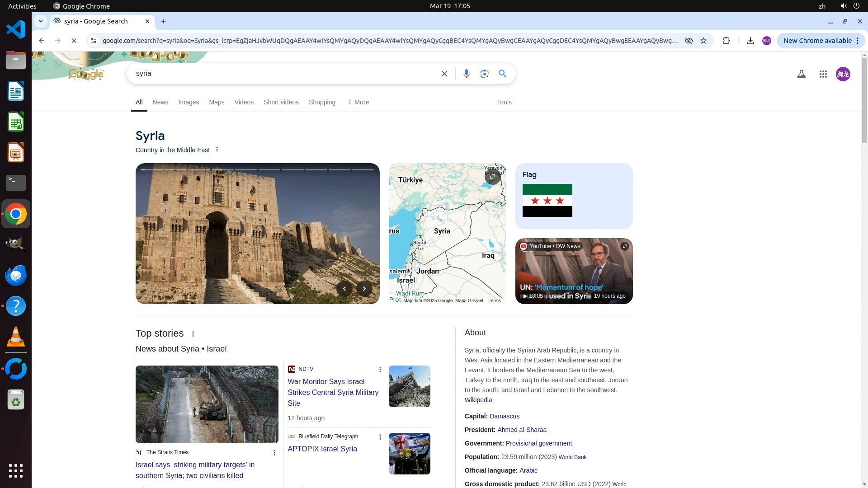
Task: Switch to the Images tab
Action: 189,102
